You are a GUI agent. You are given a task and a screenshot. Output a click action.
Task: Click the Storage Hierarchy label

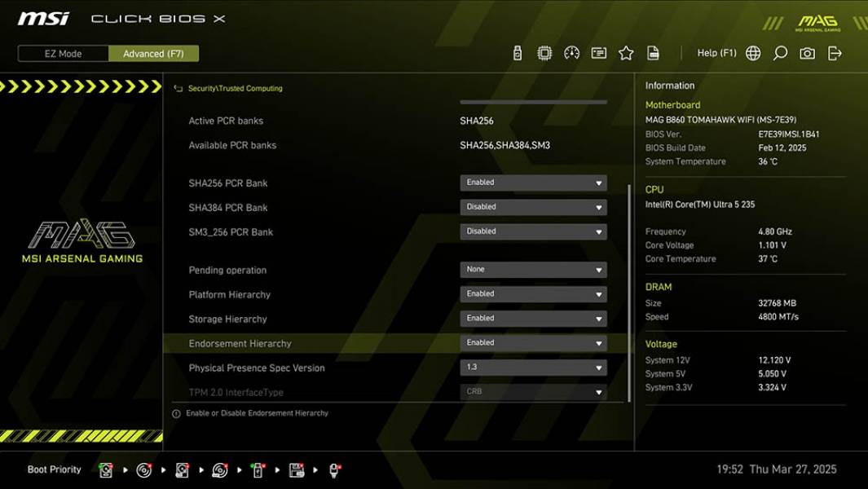click(x=227, y=319)
